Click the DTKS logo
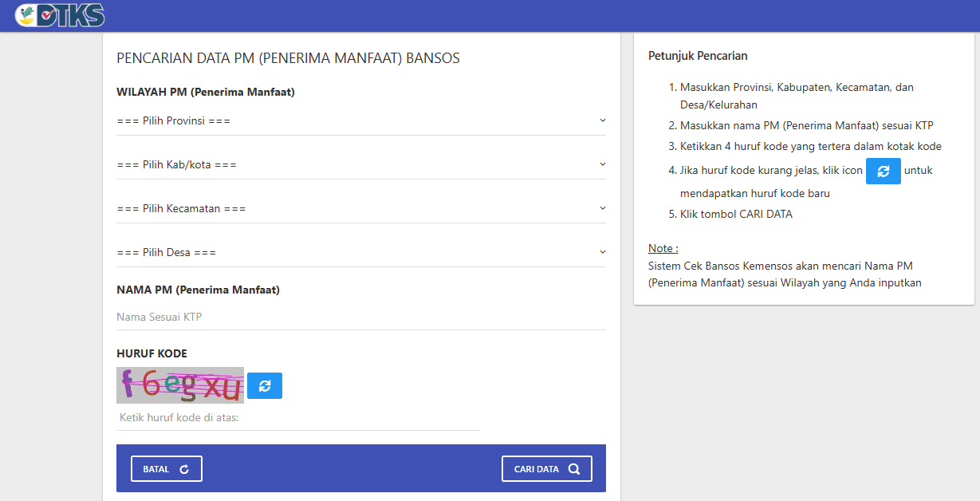Screen dimensions: 980x501 point(60,15)
